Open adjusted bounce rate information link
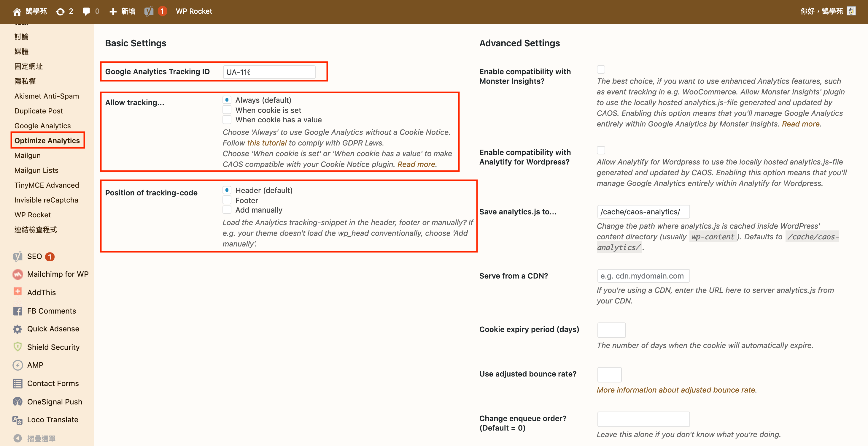The height and width of the screenshot is (446, 868). click(676, 390)
